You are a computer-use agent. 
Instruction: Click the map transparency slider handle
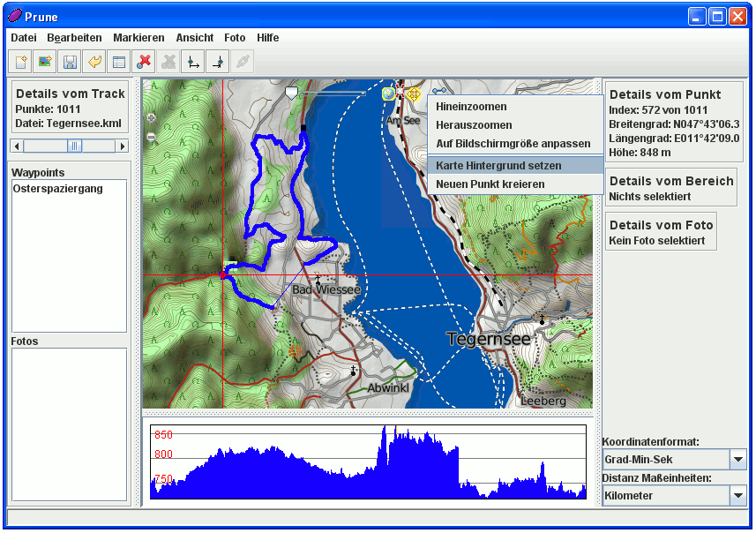coord(292,93)
